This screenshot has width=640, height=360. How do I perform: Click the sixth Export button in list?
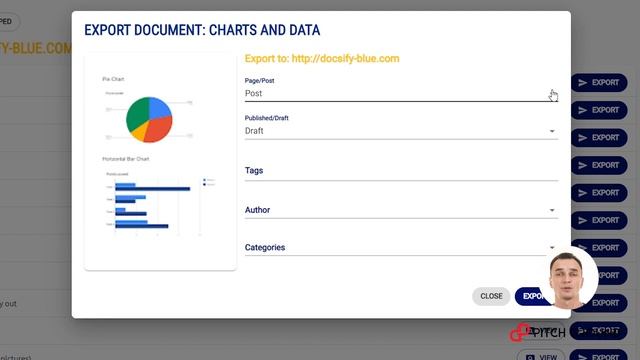pyautogui.click(x=599, y=220)
